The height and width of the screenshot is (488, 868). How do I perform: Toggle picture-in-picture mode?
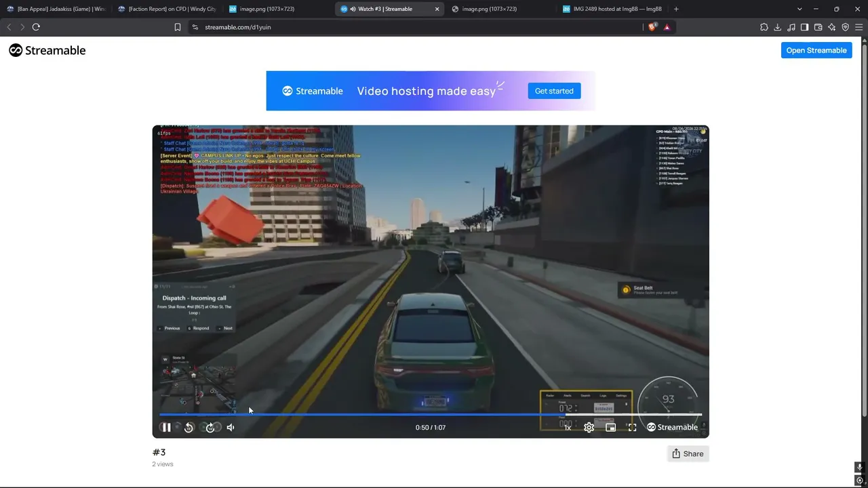pos(610,428)
